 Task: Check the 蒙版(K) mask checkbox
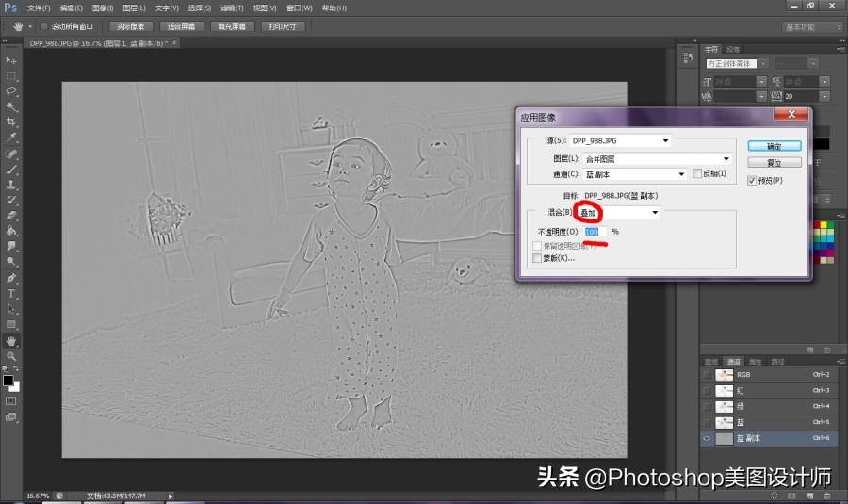tap(537, 258)
